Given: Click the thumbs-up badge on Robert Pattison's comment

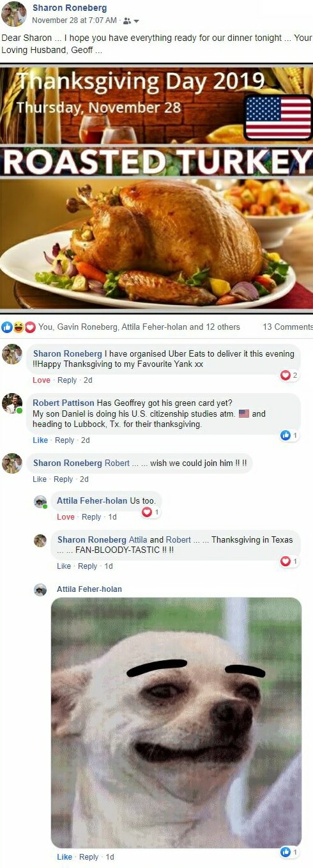Looking at the screenshot, I should [x=289, y=435].
